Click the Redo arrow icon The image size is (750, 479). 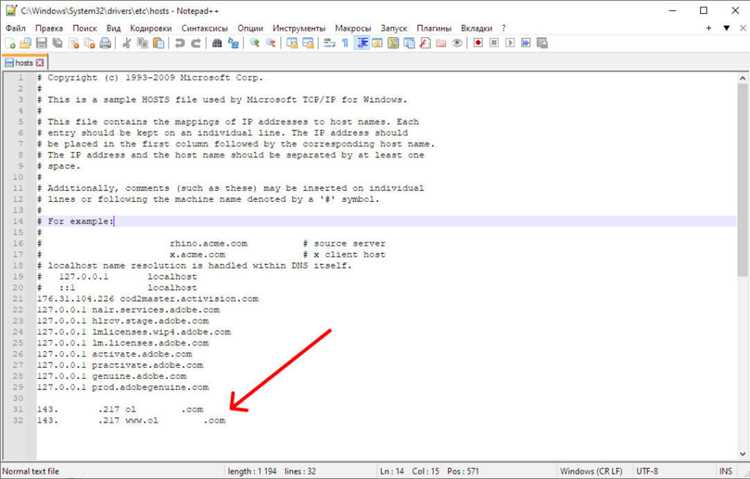pos(196,43)
